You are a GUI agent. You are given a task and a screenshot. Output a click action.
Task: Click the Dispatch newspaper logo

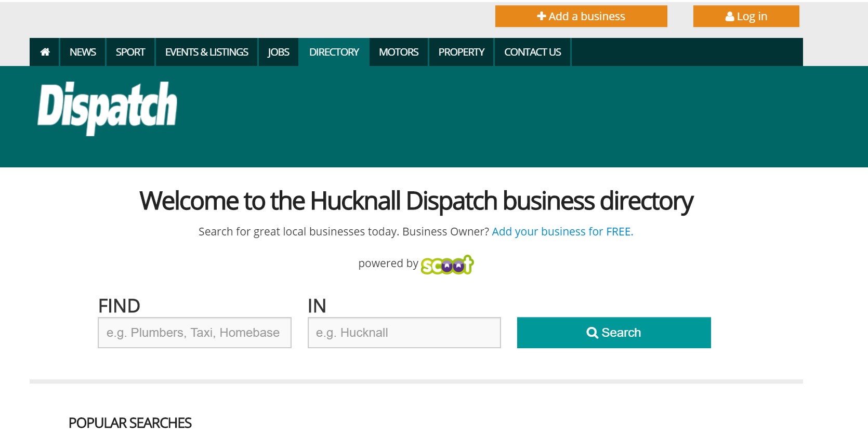click(x=107, y=108)
